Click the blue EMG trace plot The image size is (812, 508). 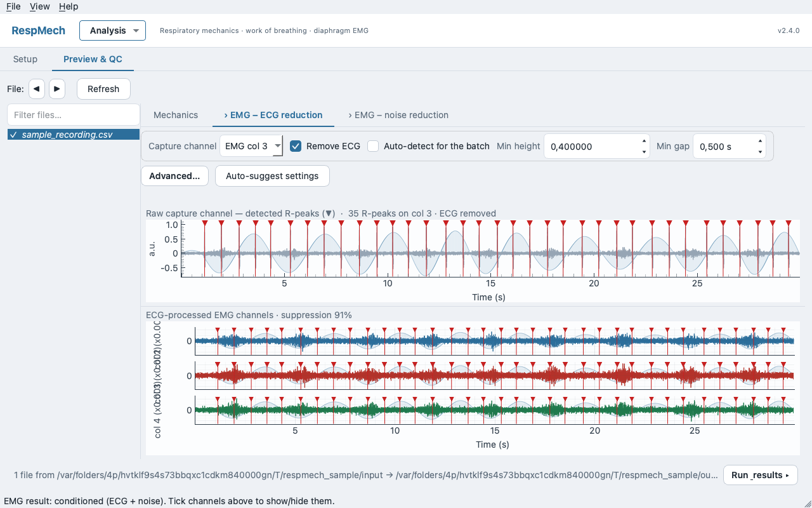(494, 341)
